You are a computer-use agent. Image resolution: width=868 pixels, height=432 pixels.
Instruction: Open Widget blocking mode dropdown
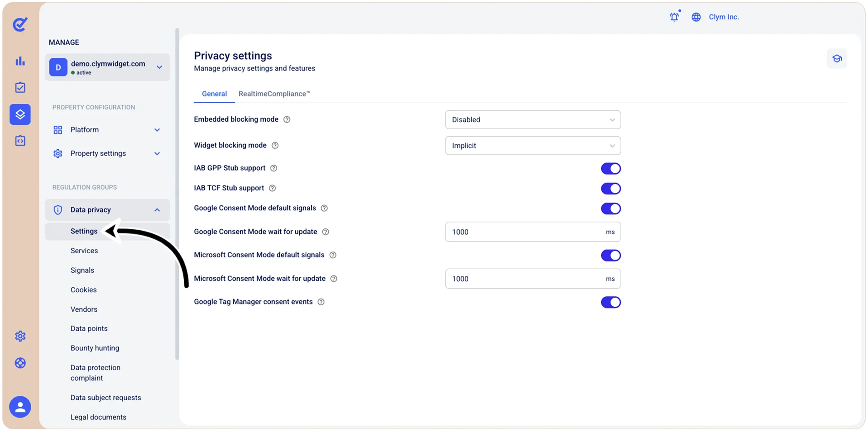pyautogui.click(x=533, y=146)
